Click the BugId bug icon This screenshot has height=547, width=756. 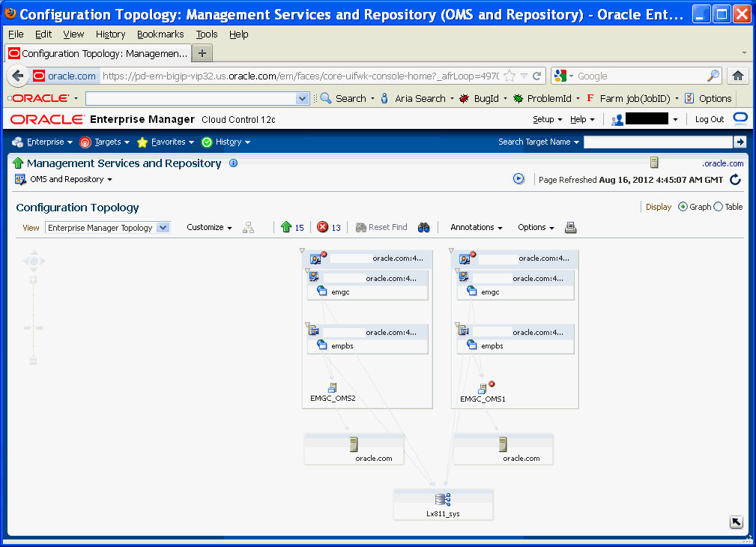[x=464, y=98]
